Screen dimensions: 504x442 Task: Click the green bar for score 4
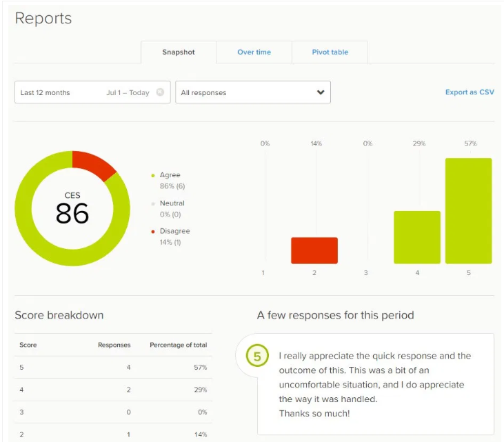(416, 237)
